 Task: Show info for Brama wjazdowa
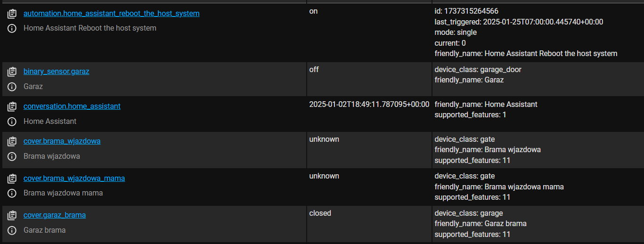pyautogui.click(x=12, y=156)
